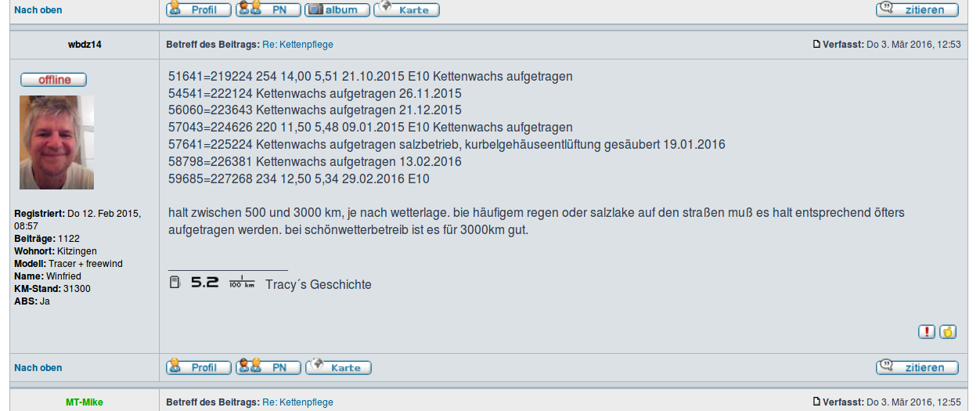Quote wbdz14's post with the zitieren button

(917, 367)
